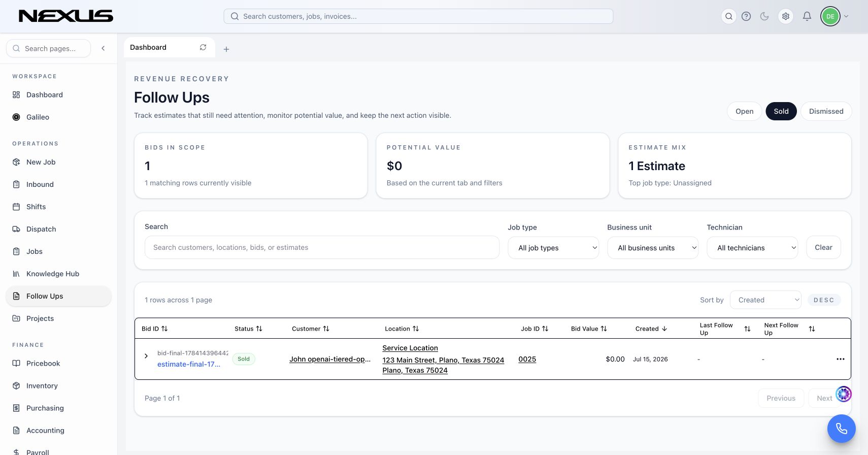
Task: Switch to the Open tab
Action: click(x=744, y=111)
